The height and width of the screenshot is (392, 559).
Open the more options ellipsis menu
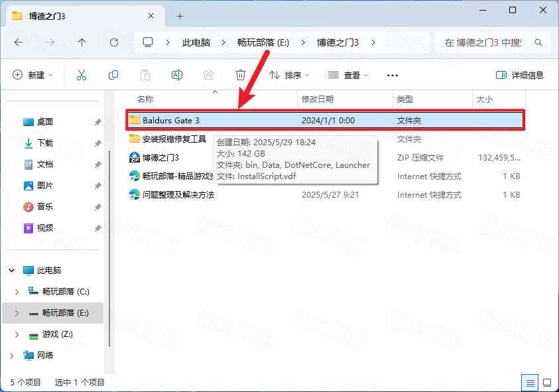[392, 75]
